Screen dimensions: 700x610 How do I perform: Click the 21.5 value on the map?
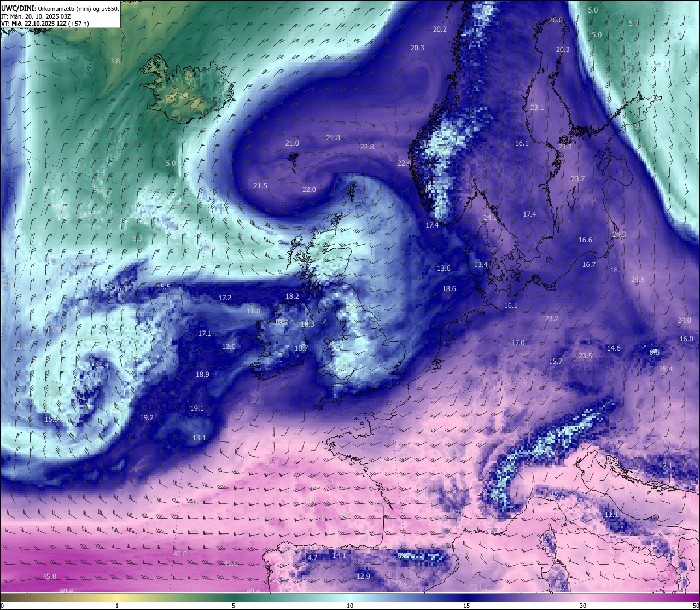260,186
